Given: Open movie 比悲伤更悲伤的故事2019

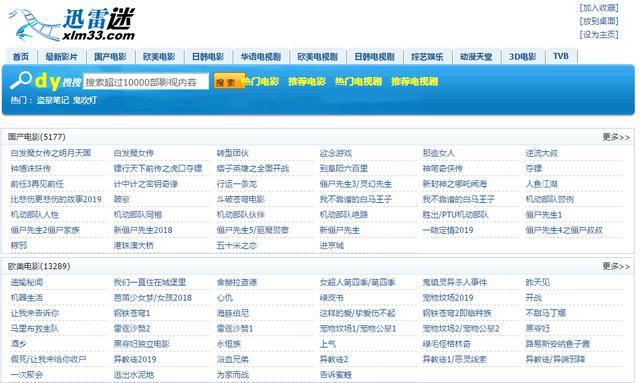Looking at the screenshot, I should pos(56,199).
